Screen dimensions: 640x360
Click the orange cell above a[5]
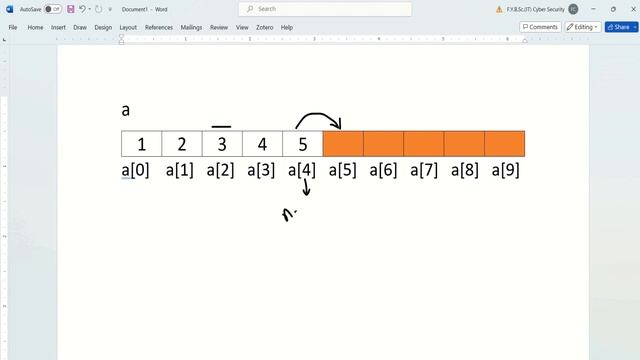(x=343, y=144)
